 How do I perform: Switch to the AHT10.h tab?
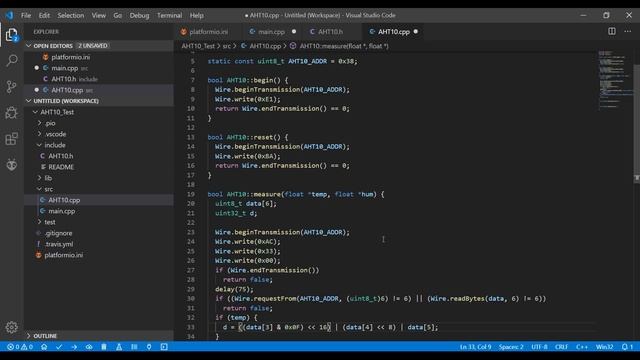click(x=331, y=31)
